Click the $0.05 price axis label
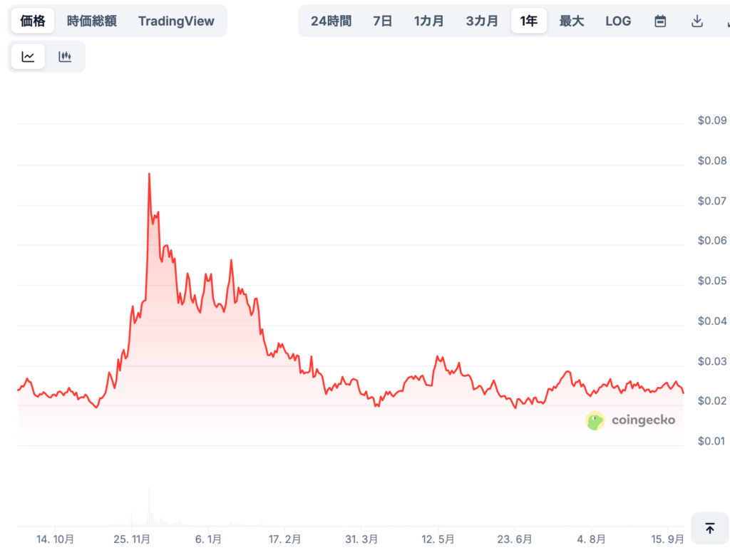This screenshot has width=730, height=560. click(x=711, y=281)
